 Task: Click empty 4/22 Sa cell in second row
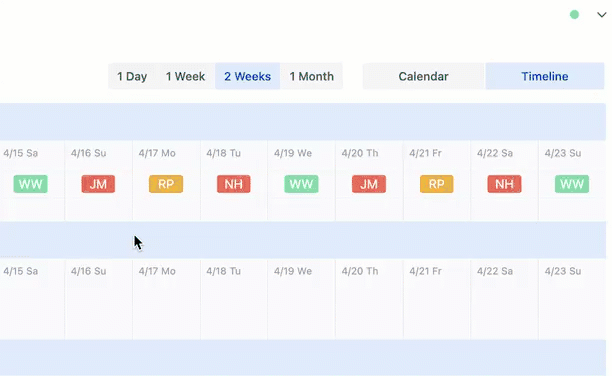[504, 299]
